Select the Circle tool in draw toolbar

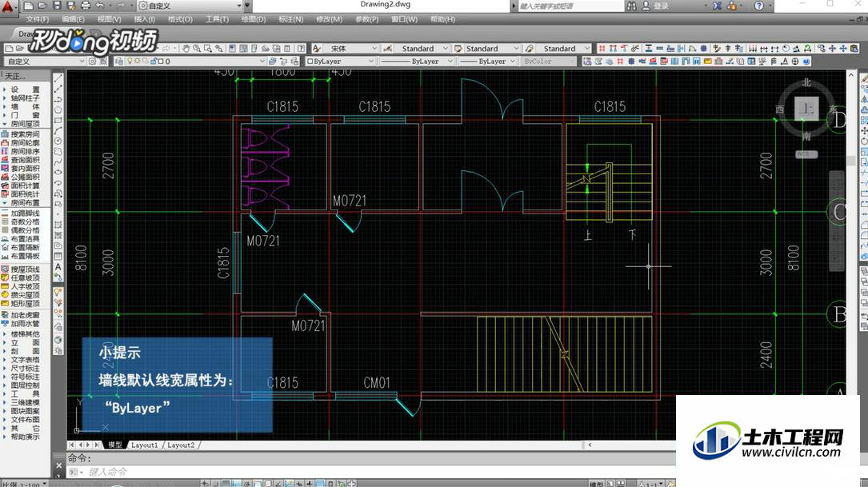58,141
